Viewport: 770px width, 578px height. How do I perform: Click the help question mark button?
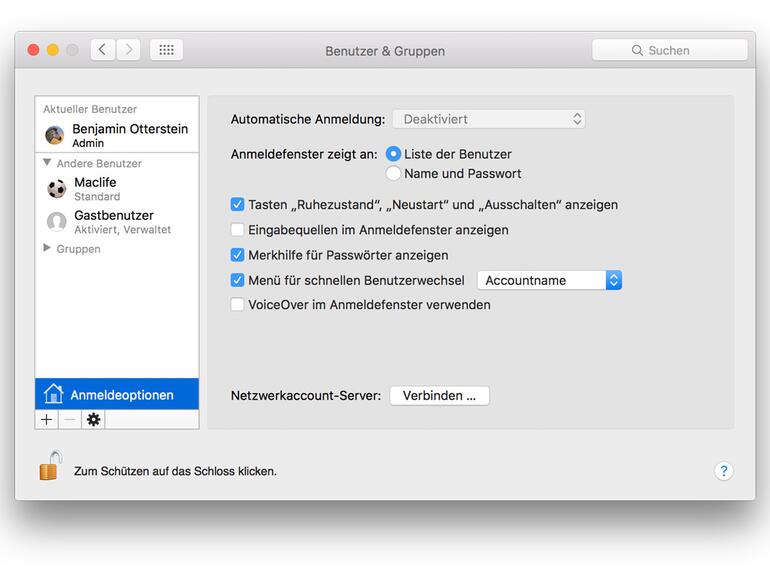point(724,471)
